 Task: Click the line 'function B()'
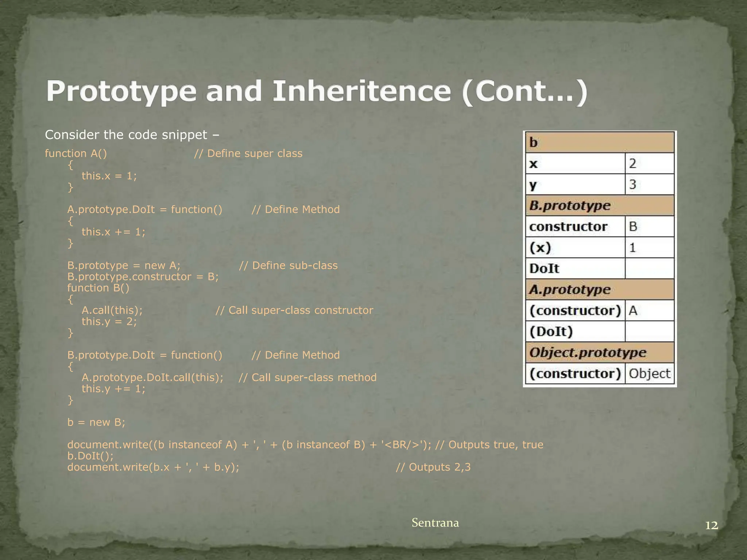pyautogui.click(x=98, y=288)
